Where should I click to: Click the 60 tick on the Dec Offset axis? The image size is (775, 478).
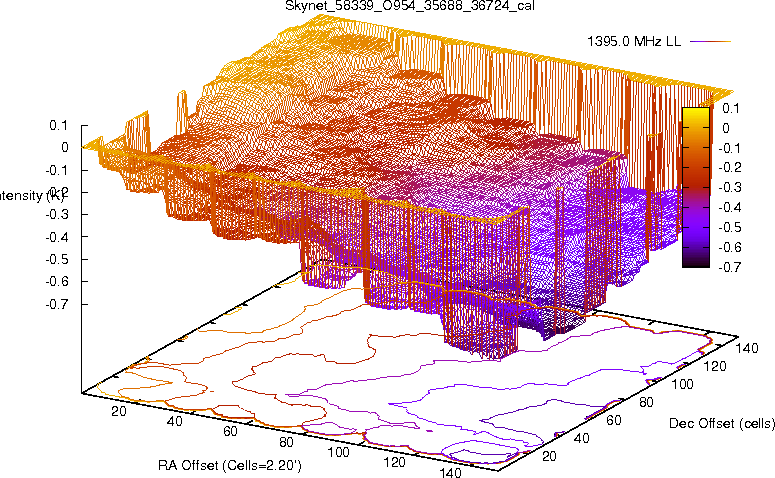(x=613, y=420)
